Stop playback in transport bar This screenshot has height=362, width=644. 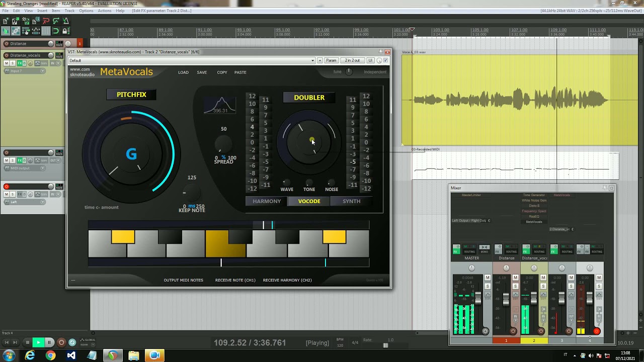coord(27,342)
